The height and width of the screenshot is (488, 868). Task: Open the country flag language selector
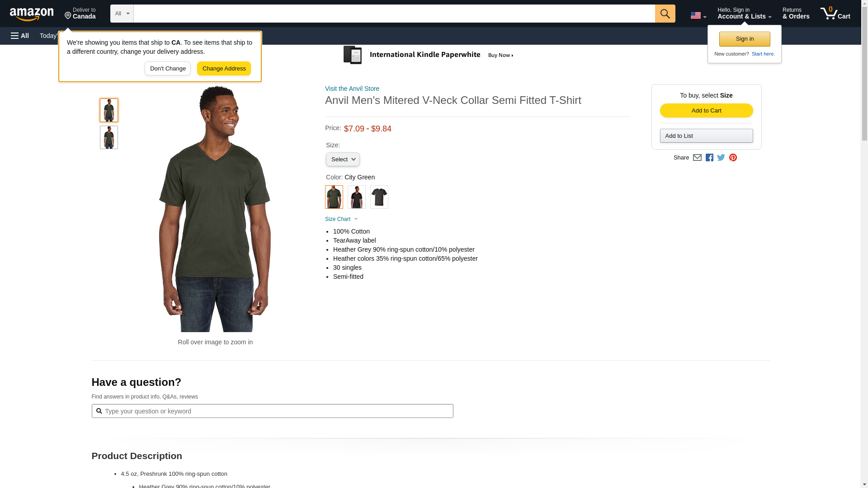pyautogui.click(x=698, y=15)
